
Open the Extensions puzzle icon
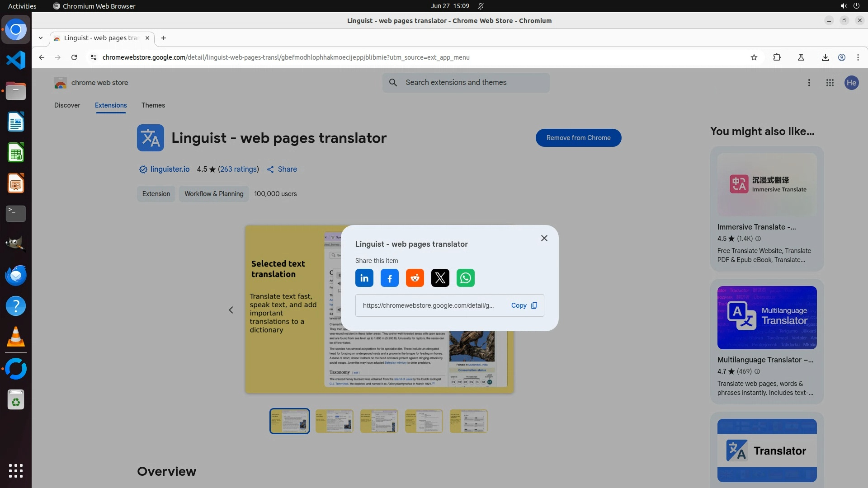click(777, 57)
